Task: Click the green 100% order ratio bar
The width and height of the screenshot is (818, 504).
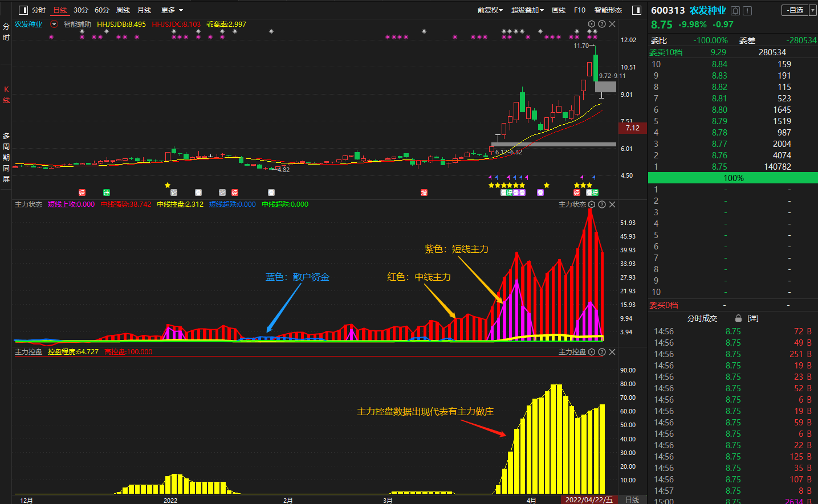Action: [x=733, y=178]
